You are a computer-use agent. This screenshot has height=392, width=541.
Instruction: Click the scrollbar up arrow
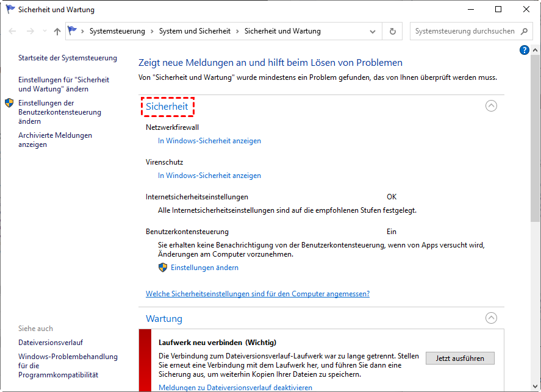pos(535,51)
